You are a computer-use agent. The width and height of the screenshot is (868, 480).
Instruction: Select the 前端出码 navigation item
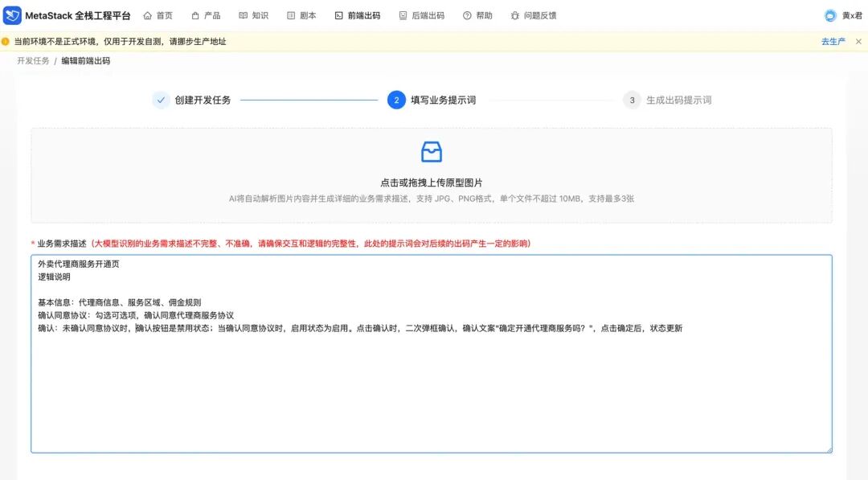tap(357, 14)
